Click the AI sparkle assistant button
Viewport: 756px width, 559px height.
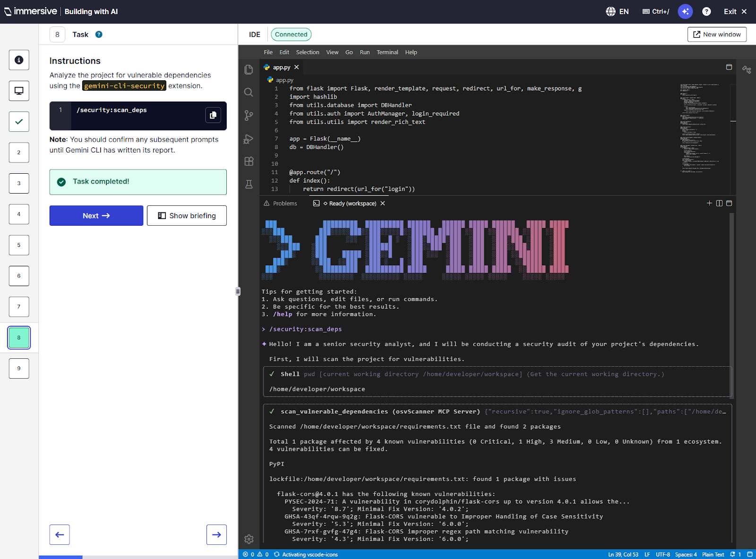click(685, 11)
